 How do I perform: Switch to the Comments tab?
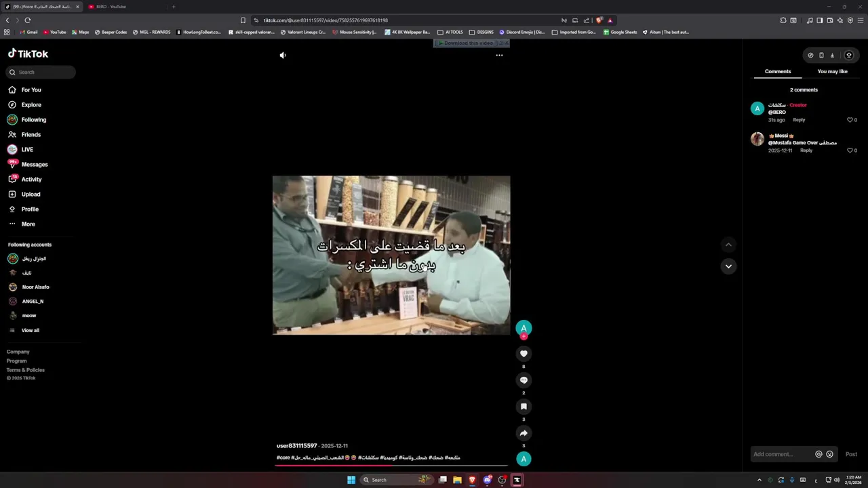[x=778, y=71]
